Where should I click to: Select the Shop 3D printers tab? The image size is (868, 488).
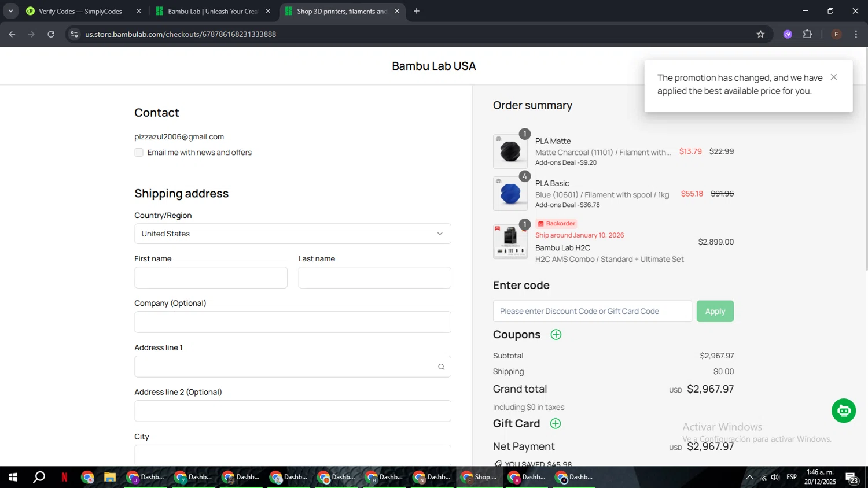pos(341,11)
